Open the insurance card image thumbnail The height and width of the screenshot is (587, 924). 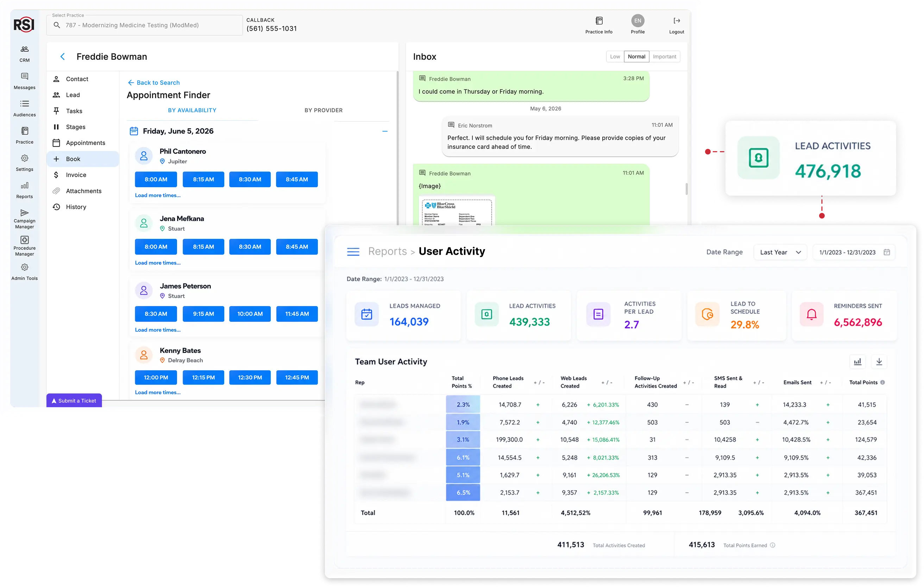[457, 211]
